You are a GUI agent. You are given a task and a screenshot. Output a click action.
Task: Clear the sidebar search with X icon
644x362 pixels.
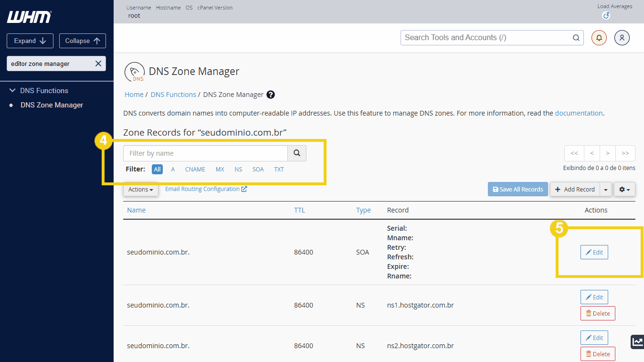coord(98,64)
